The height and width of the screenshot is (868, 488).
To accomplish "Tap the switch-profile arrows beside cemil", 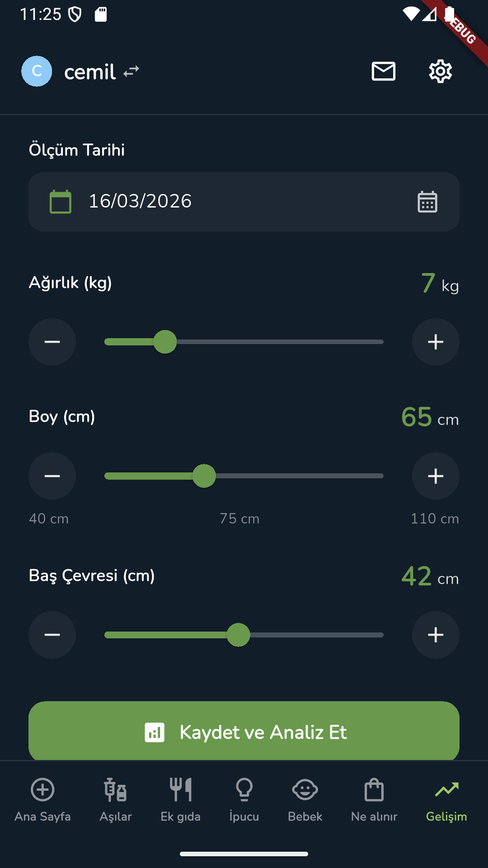I will (x=131, y=71).
